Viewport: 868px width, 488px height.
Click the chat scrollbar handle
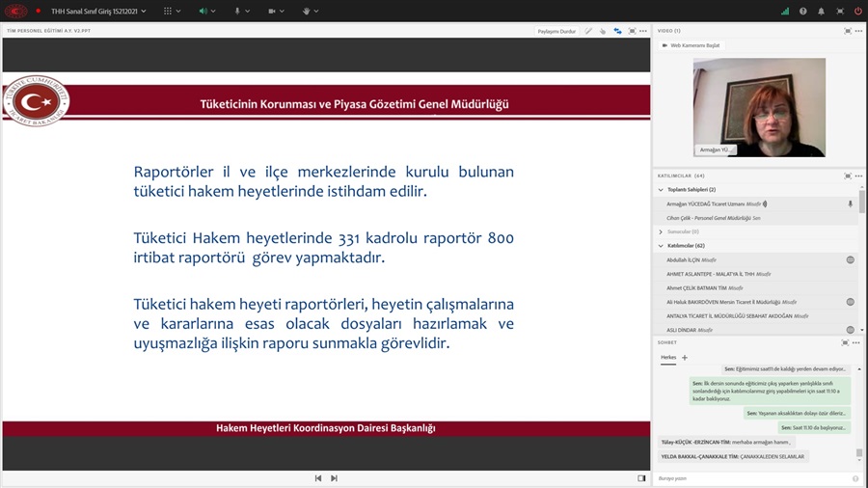tap(859, 452)
